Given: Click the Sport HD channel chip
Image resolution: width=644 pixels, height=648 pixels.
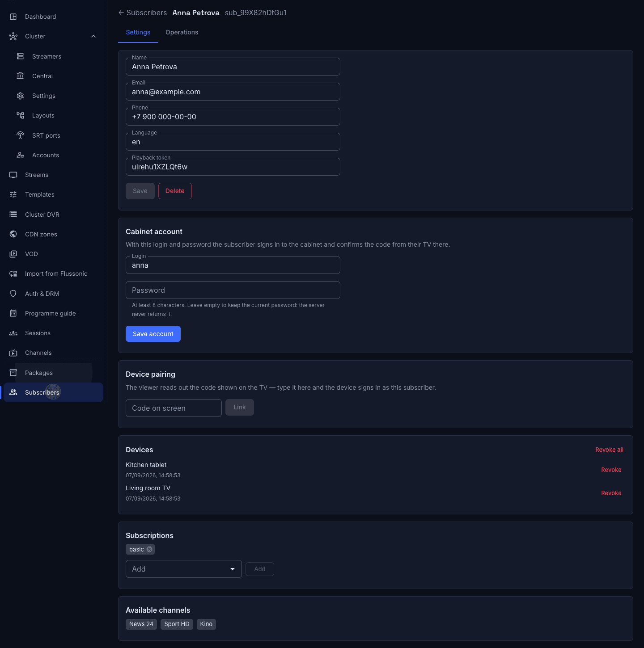Looking at the screenshot, I should (177, 624).
